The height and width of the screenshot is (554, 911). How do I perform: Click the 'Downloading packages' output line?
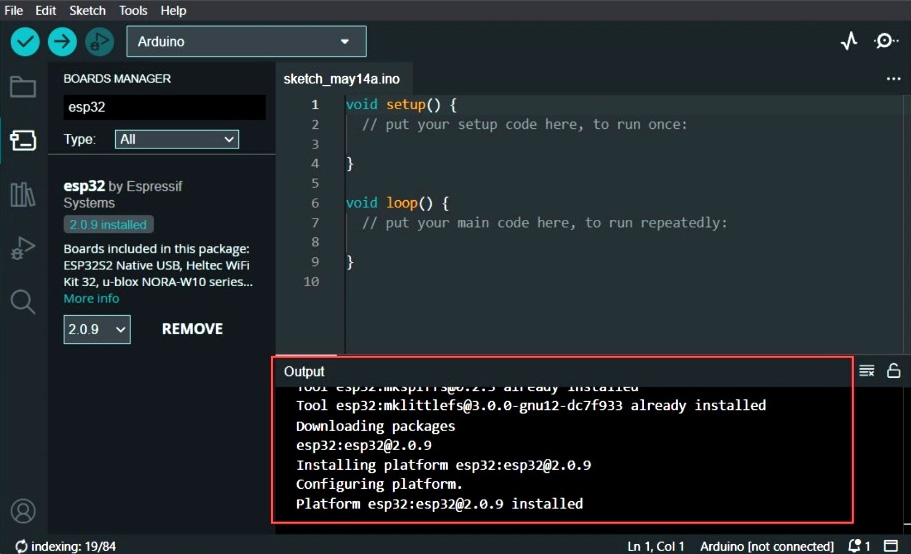(x=375, y=426)
